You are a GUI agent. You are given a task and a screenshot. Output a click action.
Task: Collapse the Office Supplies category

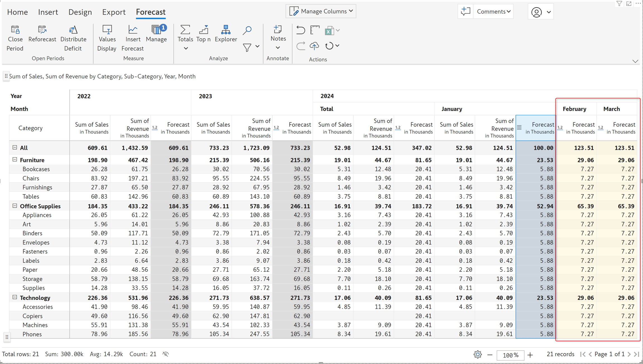pyautogui.click(x=15, y=206)
